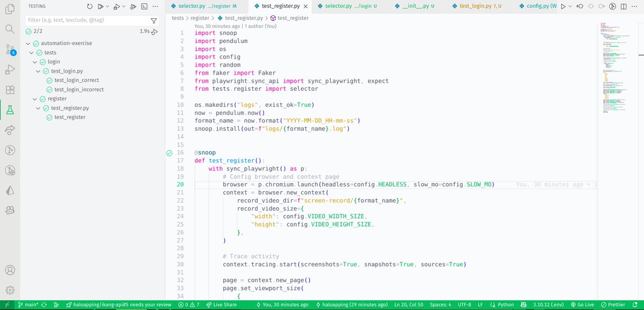Open Source Control view with badge 5
This screenshot has height=310, width=644.
10,49
